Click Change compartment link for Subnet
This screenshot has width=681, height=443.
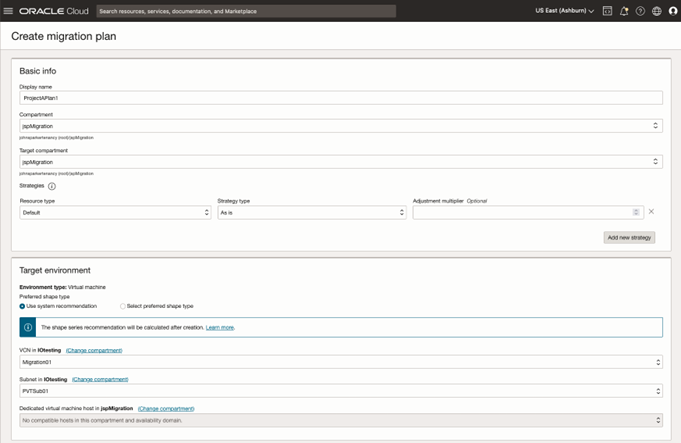click(x=100, y=379)
